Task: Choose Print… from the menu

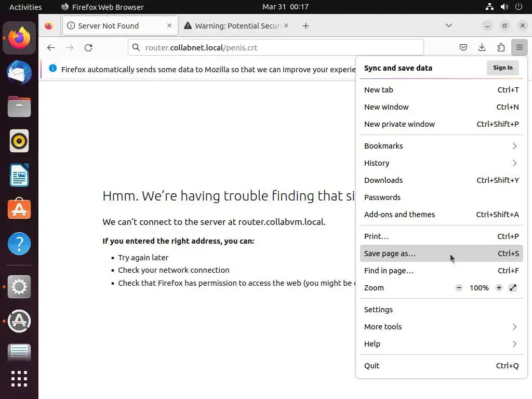Action: click(441, 236)
